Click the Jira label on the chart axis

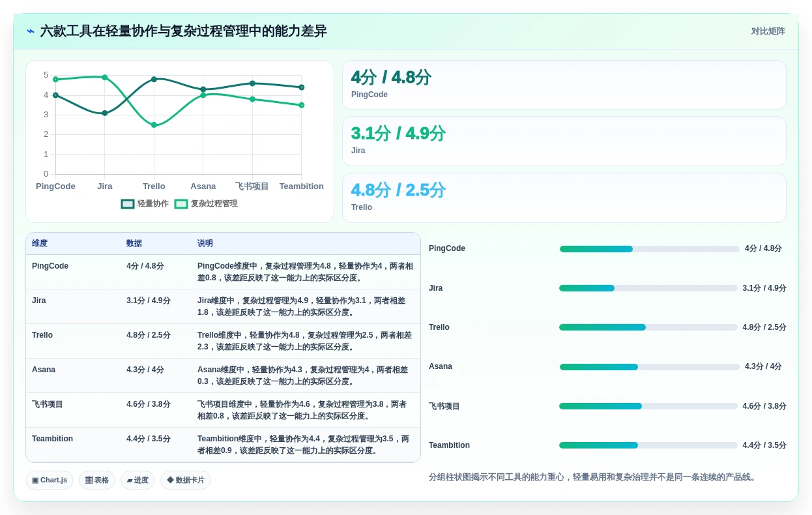[105, 186]
